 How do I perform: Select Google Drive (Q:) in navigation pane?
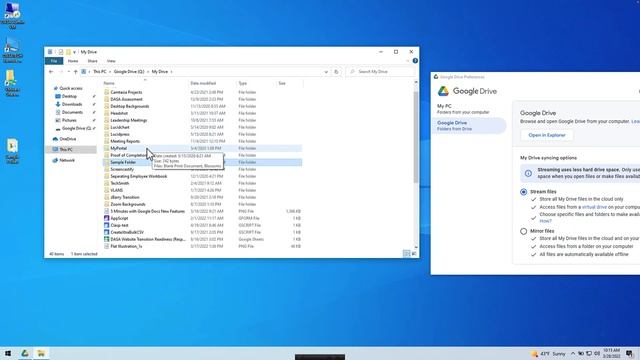click(x=76, y=129)
